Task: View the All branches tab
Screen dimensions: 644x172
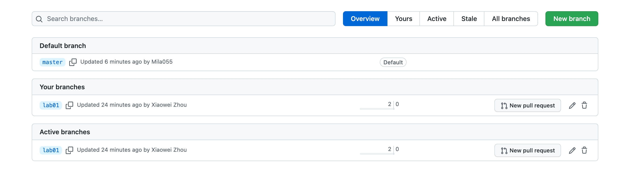Action: click(511, 19)
